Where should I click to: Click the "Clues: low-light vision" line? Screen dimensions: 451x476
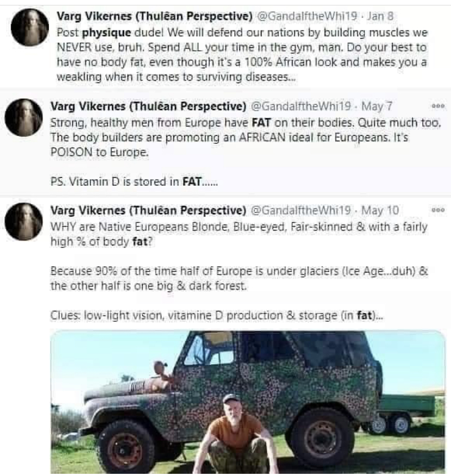(x=217, y=315)
